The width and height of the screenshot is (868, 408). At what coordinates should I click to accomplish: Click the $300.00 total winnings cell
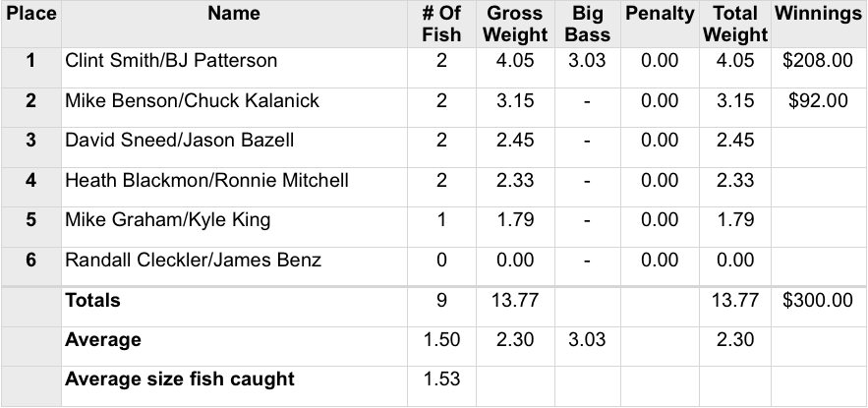tap(818, 301)
